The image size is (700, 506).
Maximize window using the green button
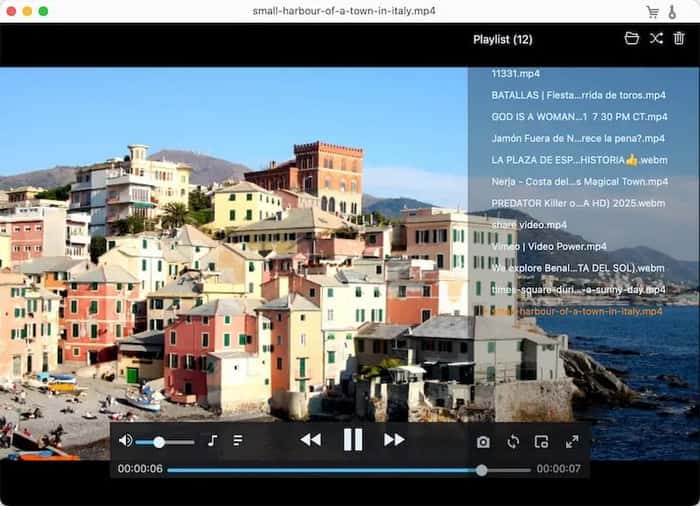[x=43, y=11]
